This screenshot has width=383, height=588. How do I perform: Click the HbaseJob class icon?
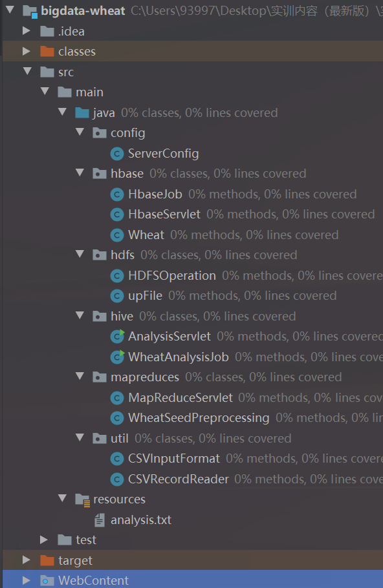pos(117,194)
